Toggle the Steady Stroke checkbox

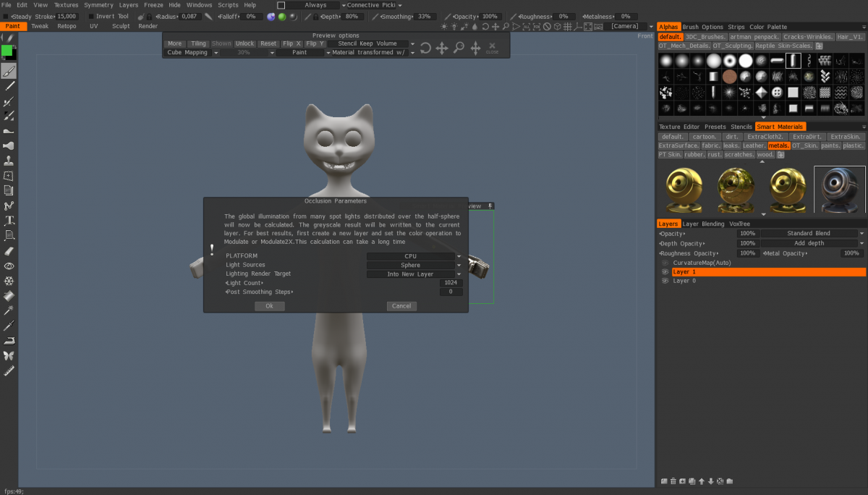pos(6,16)
